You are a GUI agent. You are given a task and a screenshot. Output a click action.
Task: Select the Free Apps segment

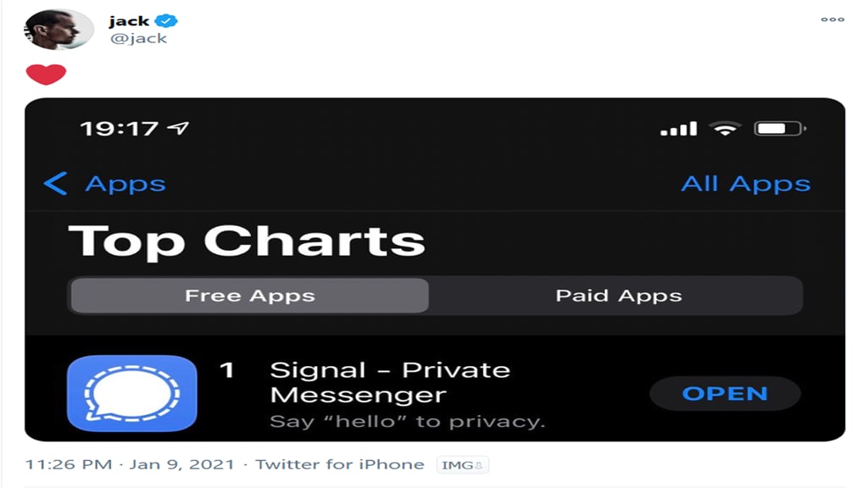[x=249, y=296]
